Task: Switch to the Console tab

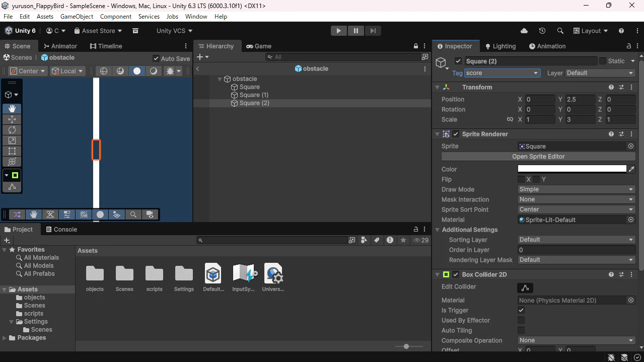Action: click(61, 230)
